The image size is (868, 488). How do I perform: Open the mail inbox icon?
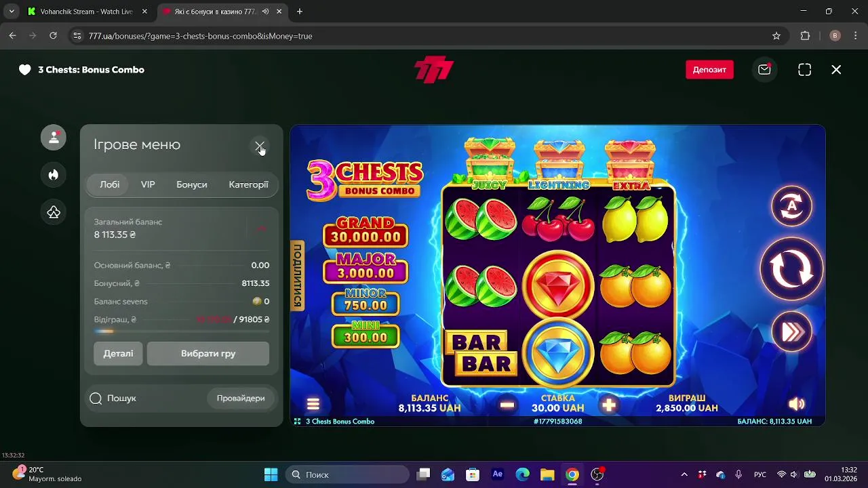[764, 70]
